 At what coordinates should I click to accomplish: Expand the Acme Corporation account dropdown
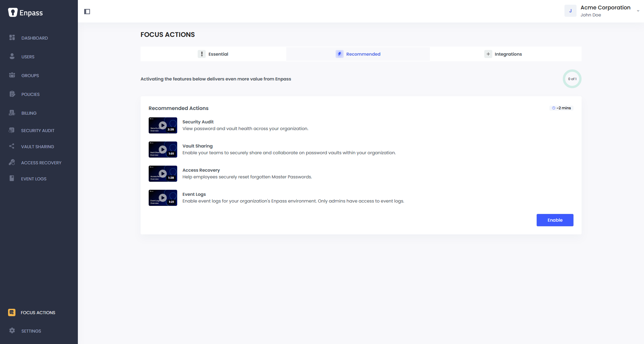[x=638, y=11]
